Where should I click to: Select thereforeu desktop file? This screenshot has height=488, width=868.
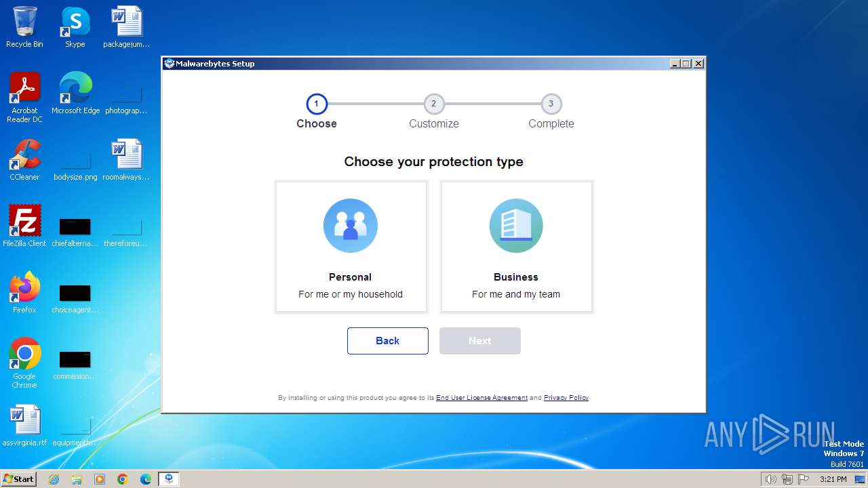[126, 232]
